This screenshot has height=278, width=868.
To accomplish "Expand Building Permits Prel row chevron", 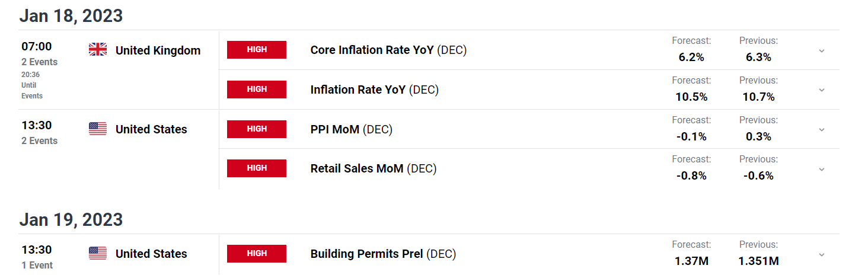I will click(x=822, y=255).
